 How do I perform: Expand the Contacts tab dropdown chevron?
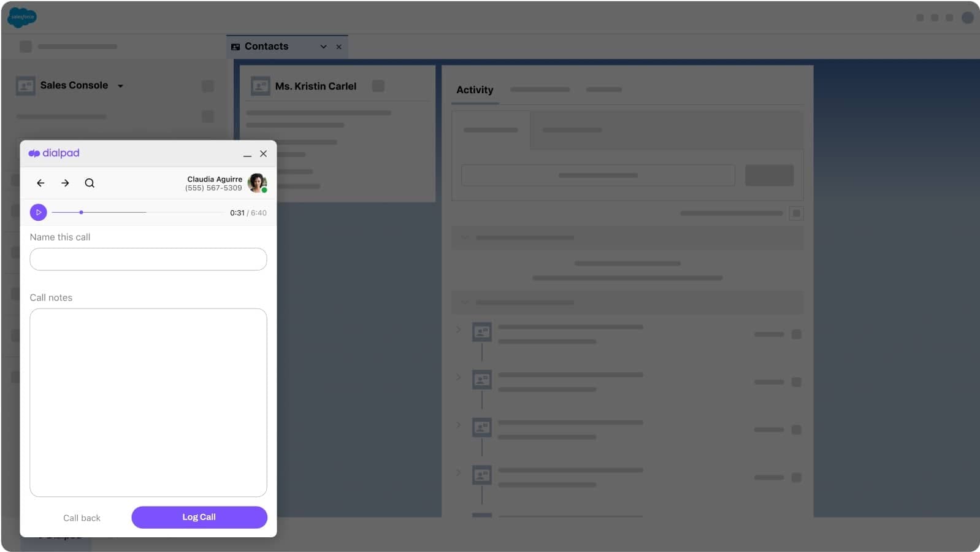point(323,47)
